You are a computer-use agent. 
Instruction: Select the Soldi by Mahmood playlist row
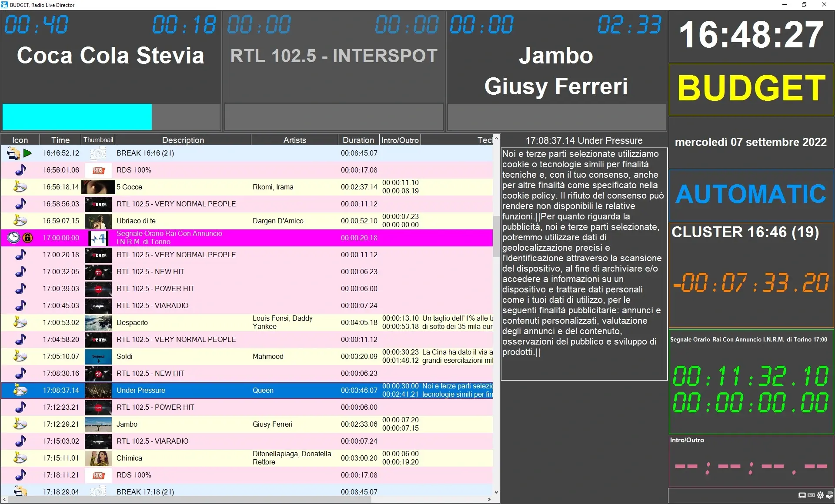point(183,356)
